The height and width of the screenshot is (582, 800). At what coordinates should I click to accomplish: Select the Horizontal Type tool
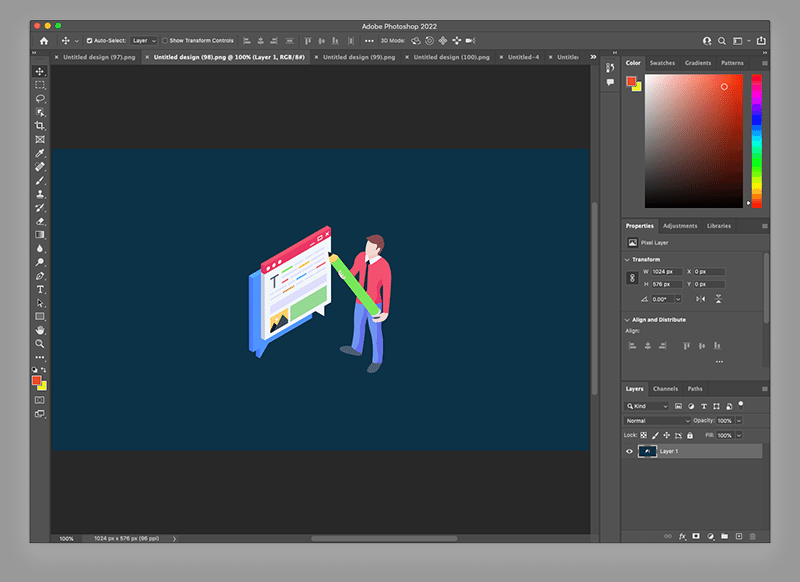tap(40, 289)
